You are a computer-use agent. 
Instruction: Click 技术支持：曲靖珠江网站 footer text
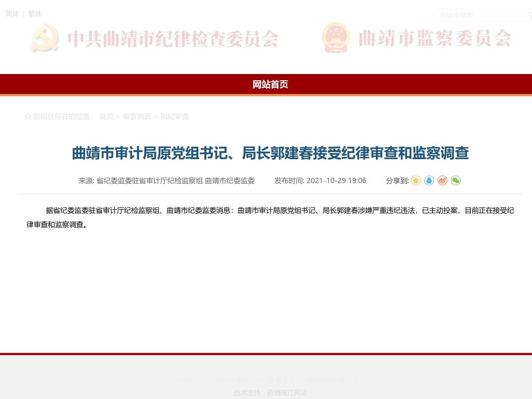(270, 392)
